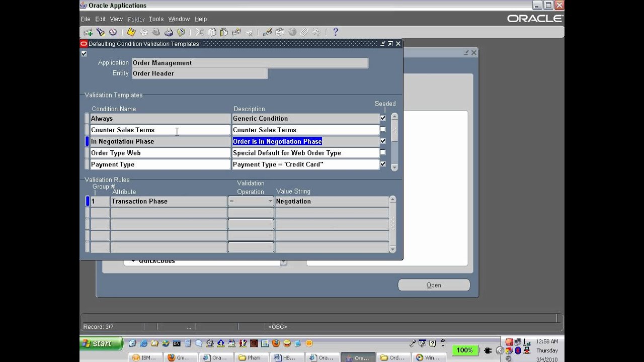
Task: Select the 'Order Type Web' condition name cell
Action: coord(160,153)
